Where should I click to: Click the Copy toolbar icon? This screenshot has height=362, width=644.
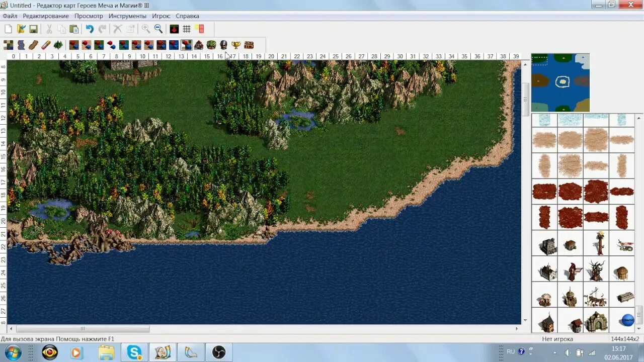61,29
